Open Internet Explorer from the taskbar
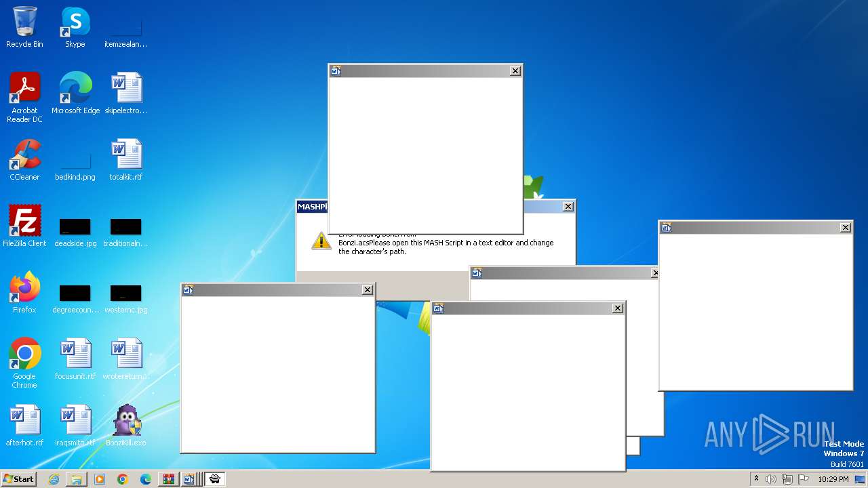This screenshot has width=868, height=488. click(x=54, y=479)
